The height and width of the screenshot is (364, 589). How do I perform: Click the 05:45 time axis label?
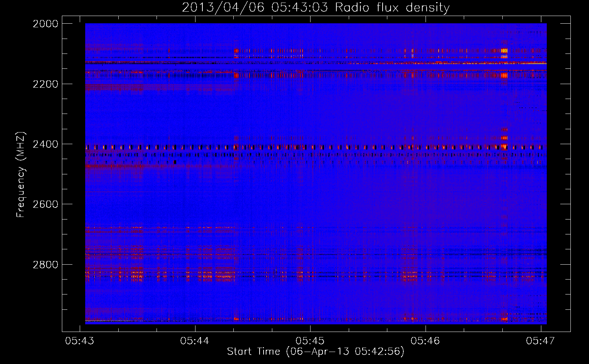click(310, 341)
